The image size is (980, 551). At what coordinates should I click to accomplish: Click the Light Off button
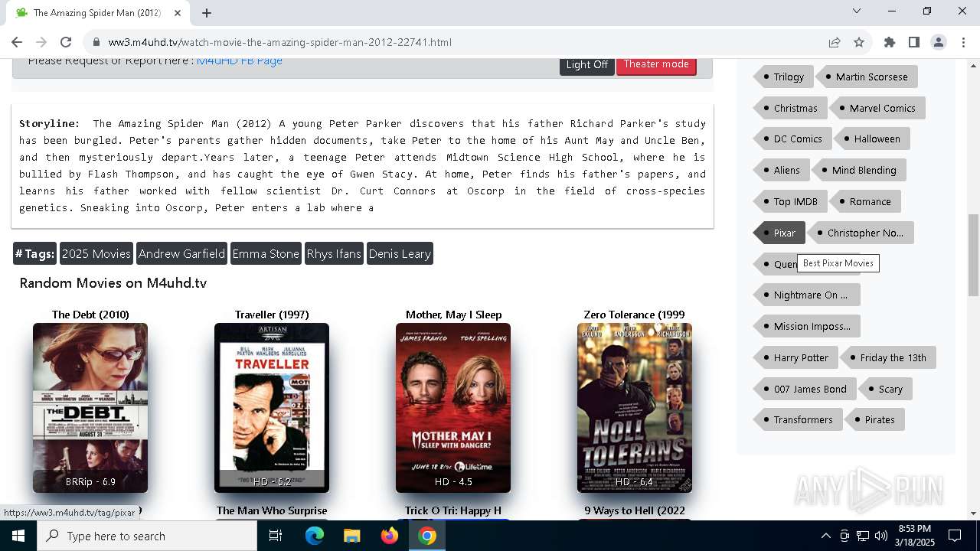coord(587,65)
